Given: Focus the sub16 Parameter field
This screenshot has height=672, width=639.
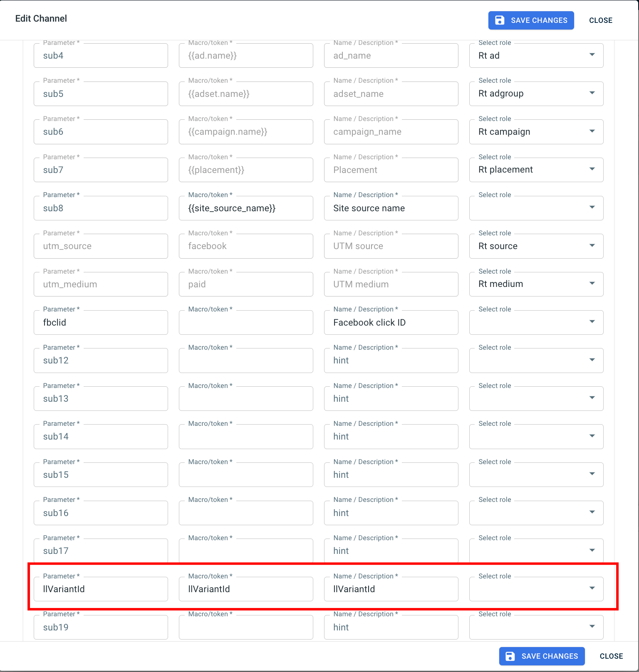Looking at the screenshot, I should click(101, 513).
